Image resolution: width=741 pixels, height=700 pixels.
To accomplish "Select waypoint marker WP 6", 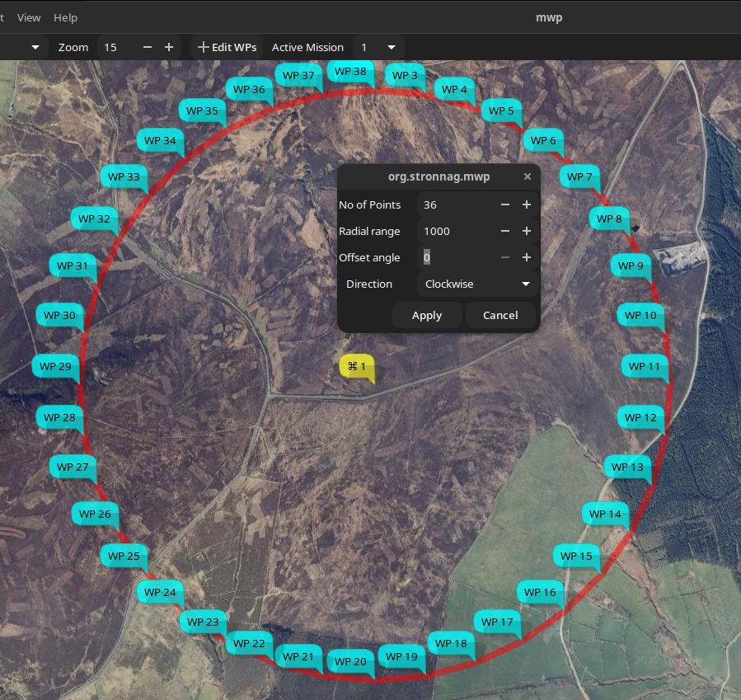I will pyautogui.click(x=543, y=141).
